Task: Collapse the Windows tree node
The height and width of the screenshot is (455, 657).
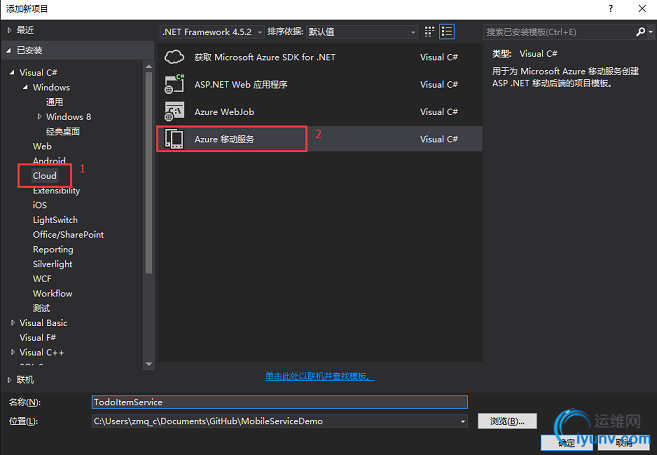Action: point(26,87)
